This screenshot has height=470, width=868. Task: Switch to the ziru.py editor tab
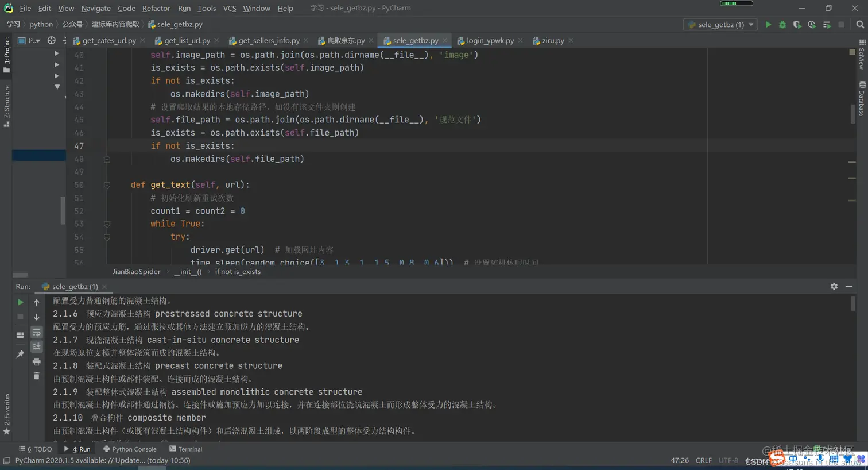pyautogui.click(x=553, y=41)
